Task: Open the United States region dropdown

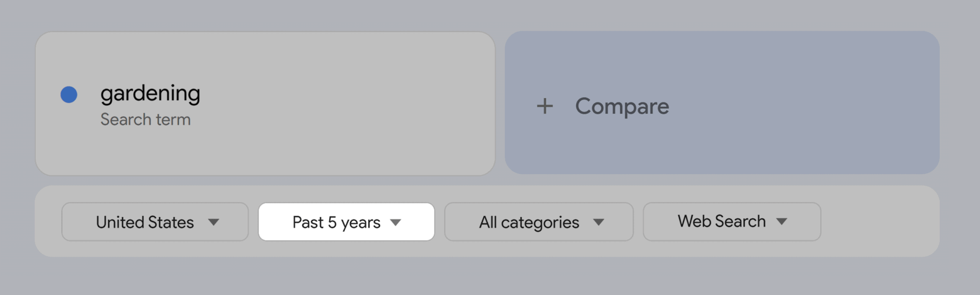Action: [x=155, y=222]
